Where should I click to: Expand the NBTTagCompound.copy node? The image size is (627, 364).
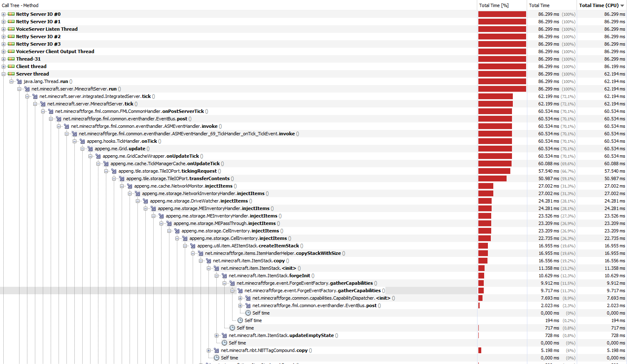pyautogui.click(x=208, y=350)
